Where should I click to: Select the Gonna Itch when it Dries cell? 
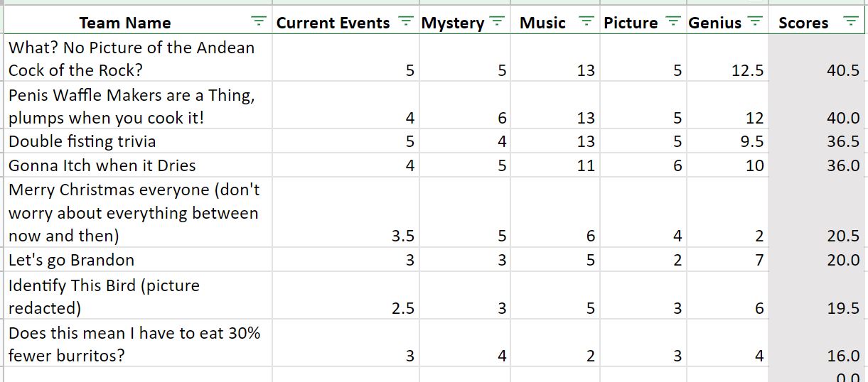pos(139,165)
